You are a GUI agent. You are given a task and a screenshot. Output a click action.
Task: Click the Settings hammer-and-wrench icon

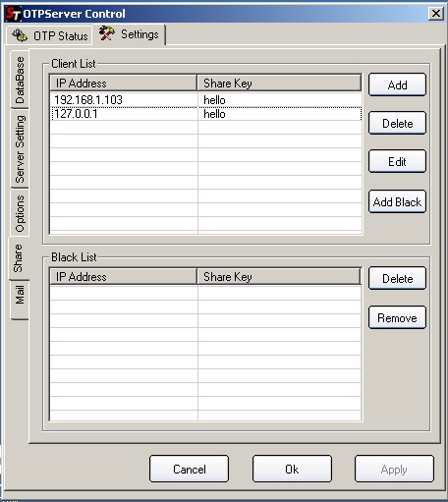[x=107, y=33]
